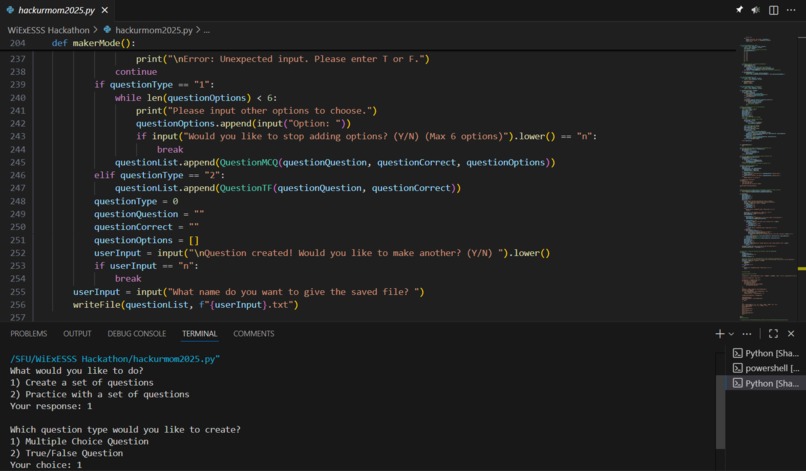The image size is (806, 471).
Task: Switch to the OUTPUT panel tab
Action: pos(77,334)
